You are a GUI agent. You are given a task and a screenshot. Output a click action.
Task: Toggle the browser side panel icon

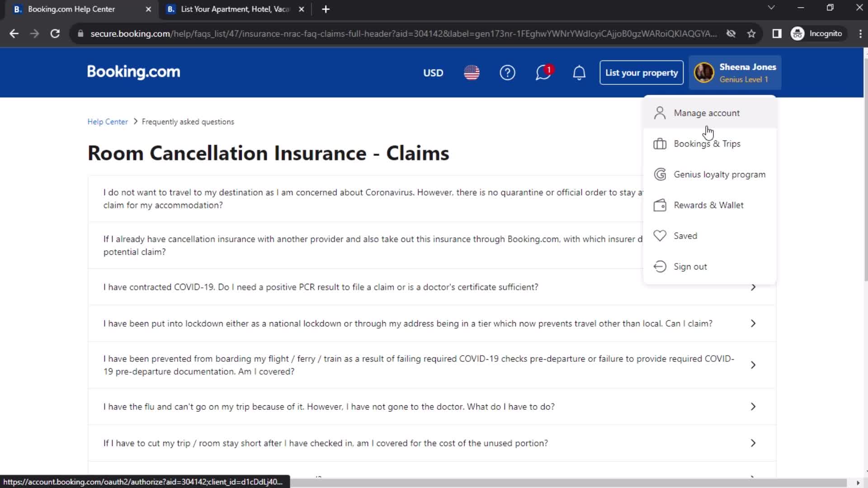777,33
